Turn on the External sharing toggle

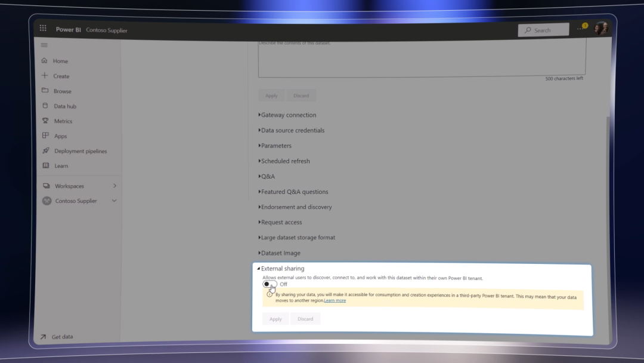click(x=270, y=284)
